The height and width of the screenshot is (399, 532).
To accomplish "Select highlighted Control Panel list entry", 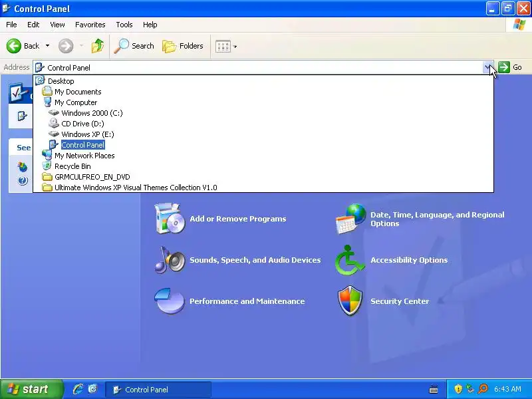I will point(82,145).
